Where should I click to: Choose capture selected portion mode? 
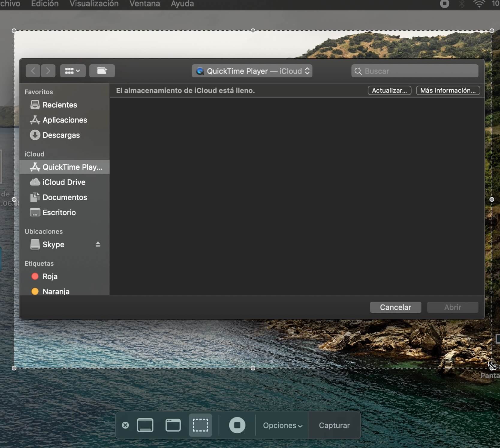pos(201,425)
